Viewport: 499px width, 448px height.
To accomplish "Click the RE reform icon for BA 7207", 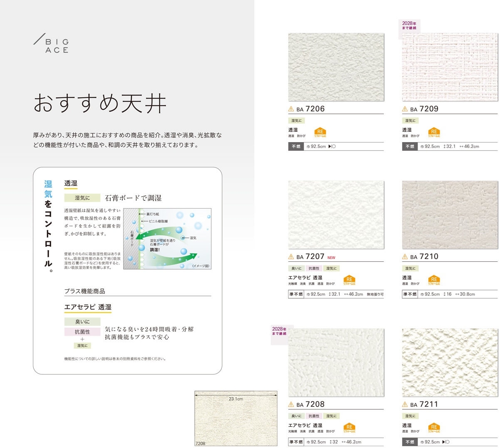I will [x=349, y=281].
